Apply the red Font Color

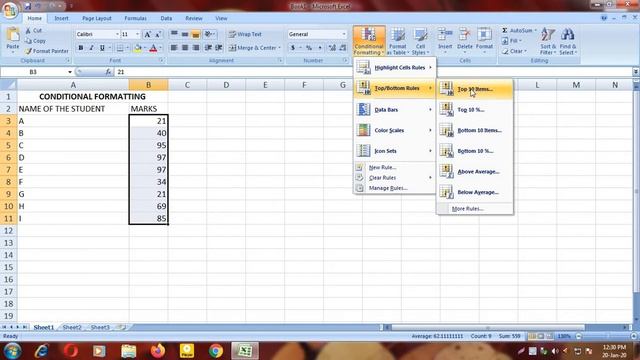tap(153, 48)
